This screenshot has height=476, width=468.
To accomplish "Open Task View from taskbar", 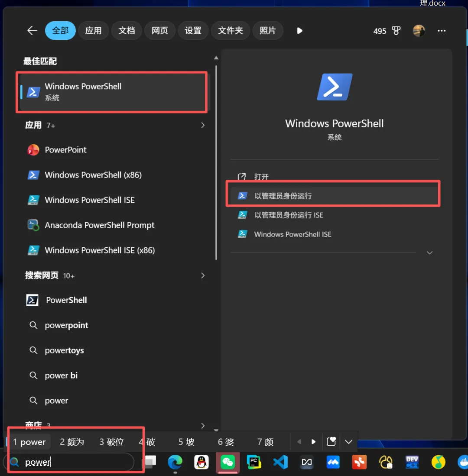I will 150,462.
